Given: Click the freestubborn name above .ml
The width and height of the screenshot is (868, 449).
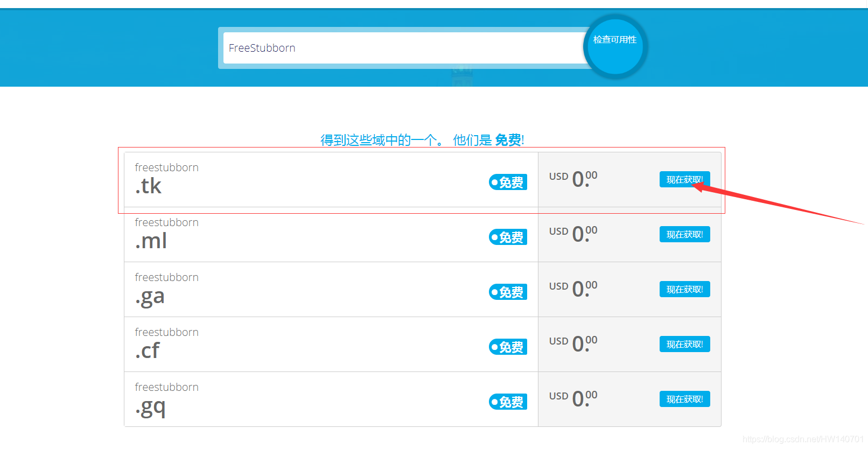Looking at the screenshot, I should [x=166, y=222].
